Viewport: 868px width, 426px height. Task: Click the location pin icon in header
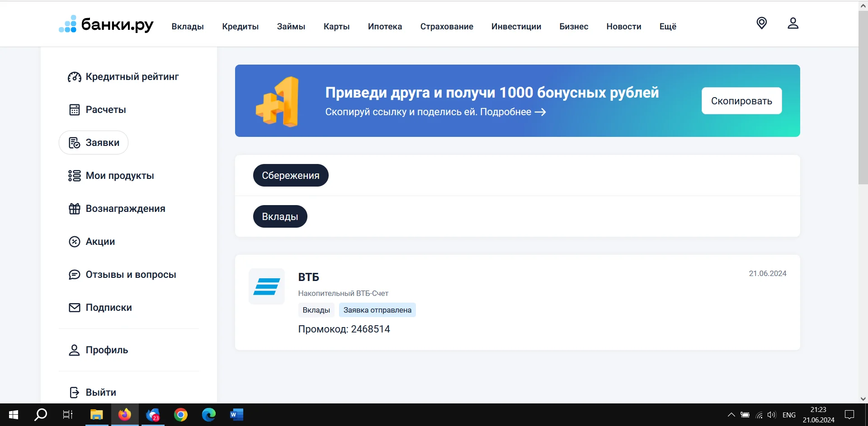pyautogui.click(x=761, y=23)
